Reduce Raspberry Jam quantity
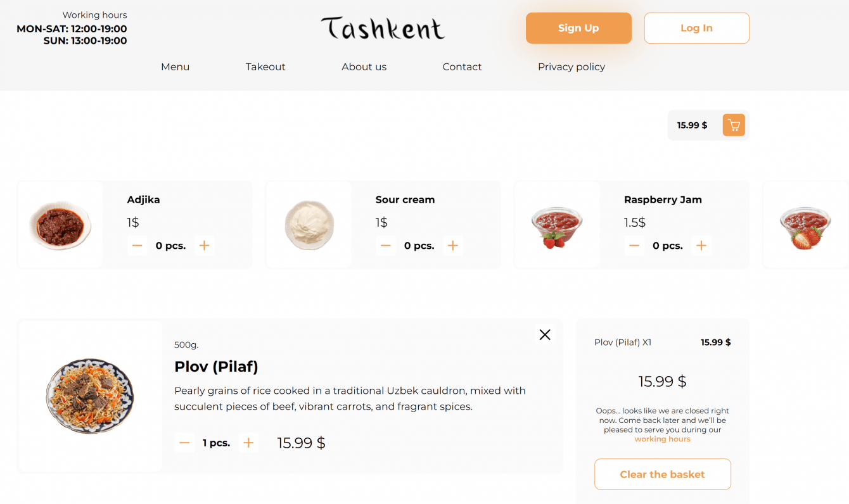This screenshot has width=849, height=504. point(634,246)
